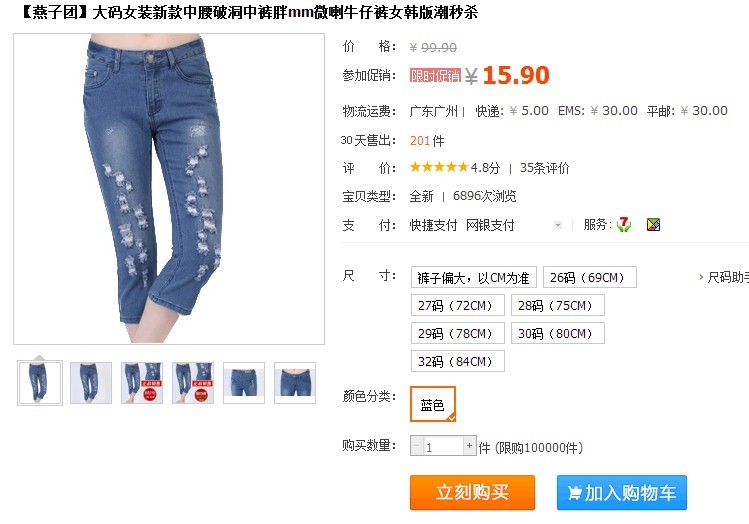Image resolution: width=749 pixels, height=524 pixels.
Task: Click the 加入购物车 add to cart button
Action: pyautogui.click(x=621, y=492)
